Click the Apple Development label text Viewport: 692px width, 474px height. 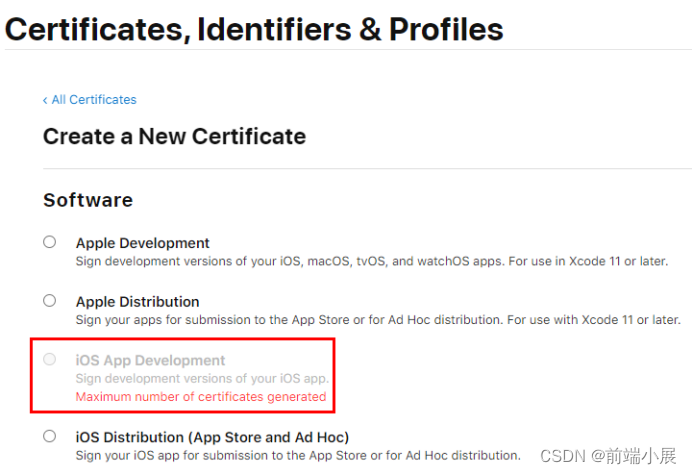(x=143, y=243)
